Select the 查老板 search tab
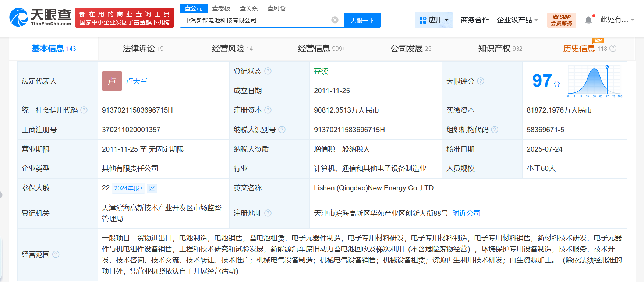This screenshot has height=282, width=644. pyautogui.click(x=221, y=8)
